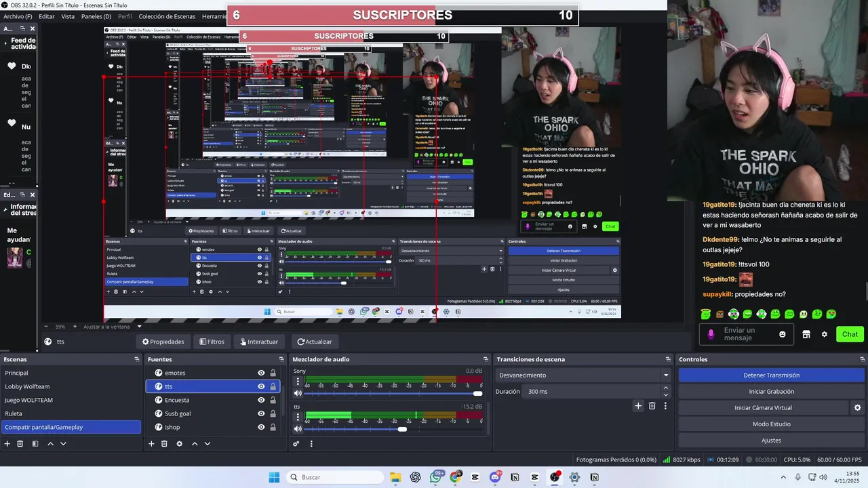
Task: Click the taskbar Buscar search box
Action: [334, 477]
